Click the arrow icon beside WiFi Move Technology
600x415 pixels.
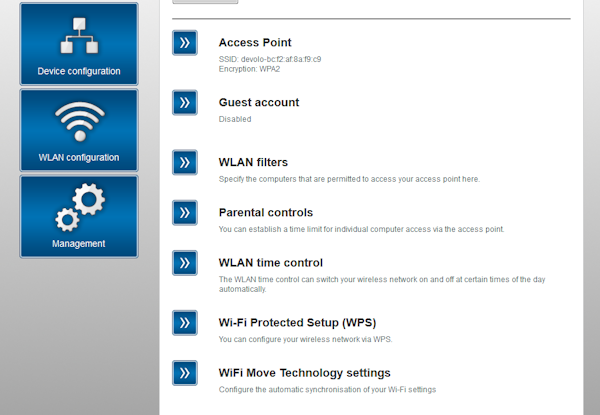(x=185, y=373)
